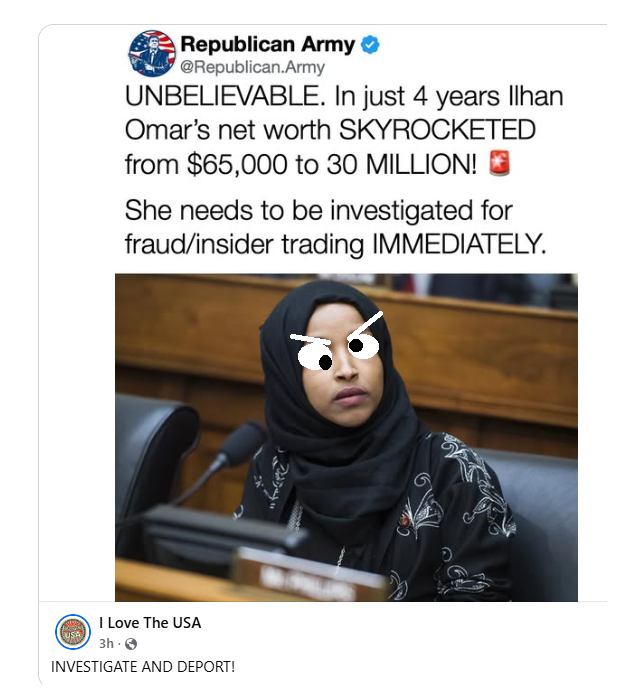The width and height of the screenshot is (640, 694).
Task: Select the INVESTIGATE AND DEPORT! caption
Action: pyautogui.click(x=143, y=667)
